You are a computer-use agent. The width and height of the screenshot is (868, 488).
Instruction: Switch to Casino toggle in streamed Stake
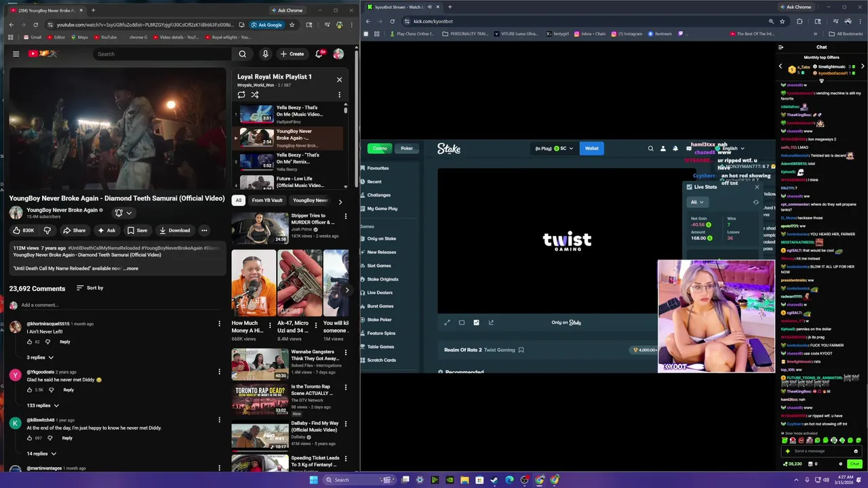point(380,148)
